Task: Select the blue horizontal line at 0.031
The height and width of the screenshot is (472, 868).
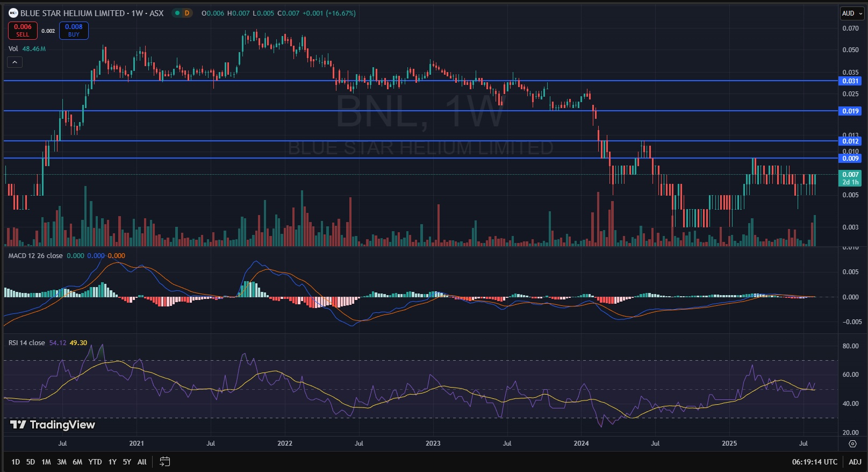Action: click(x=421, y=81)
